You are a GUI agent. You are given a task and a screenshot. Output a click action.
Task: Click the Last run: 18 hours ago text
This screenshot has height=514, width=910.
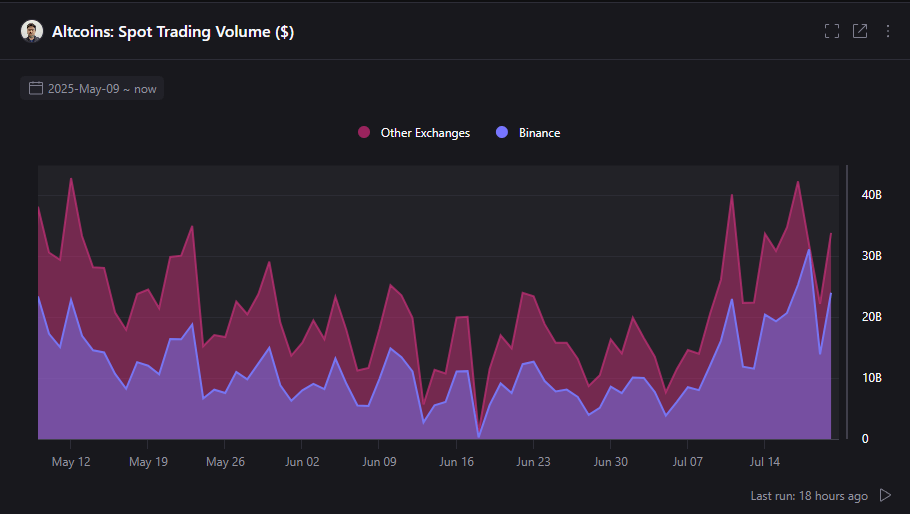tap(809, 495)
